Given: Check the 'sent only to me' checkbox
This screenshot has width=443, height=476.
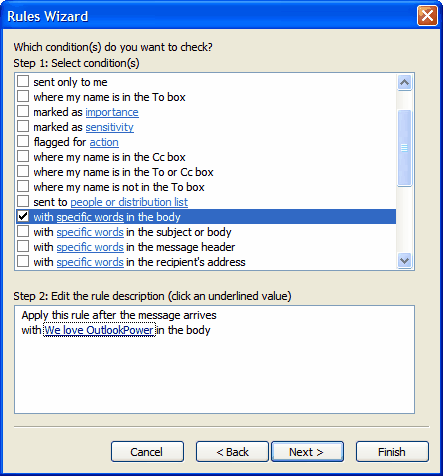Looking at the screenshot, I should tap(23, 81).
